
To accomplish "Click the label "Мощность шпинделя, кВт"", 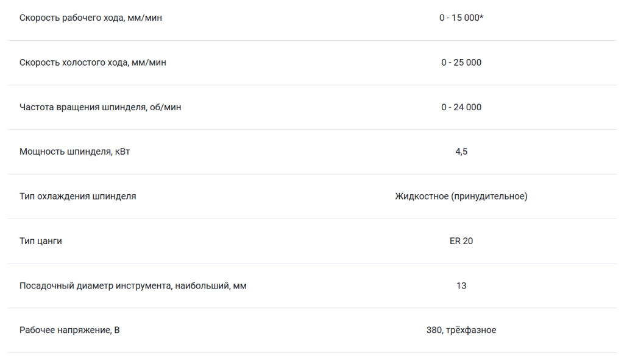I will click(75, 152).
